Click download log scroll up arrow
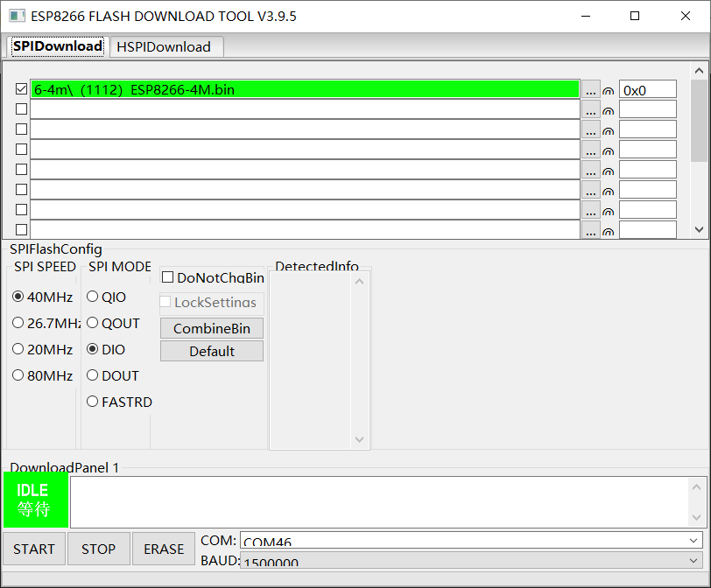The image size is (711, 588). tap(696, 487)
